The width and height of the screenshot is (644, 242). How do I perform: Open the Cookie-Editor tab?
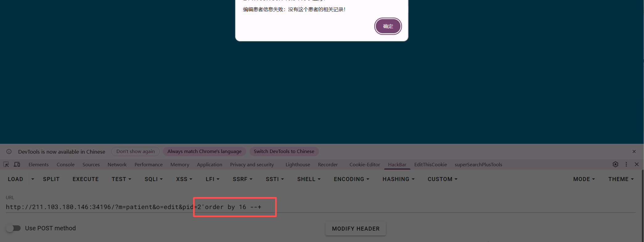pyautogui.click(x=364, y=165)
